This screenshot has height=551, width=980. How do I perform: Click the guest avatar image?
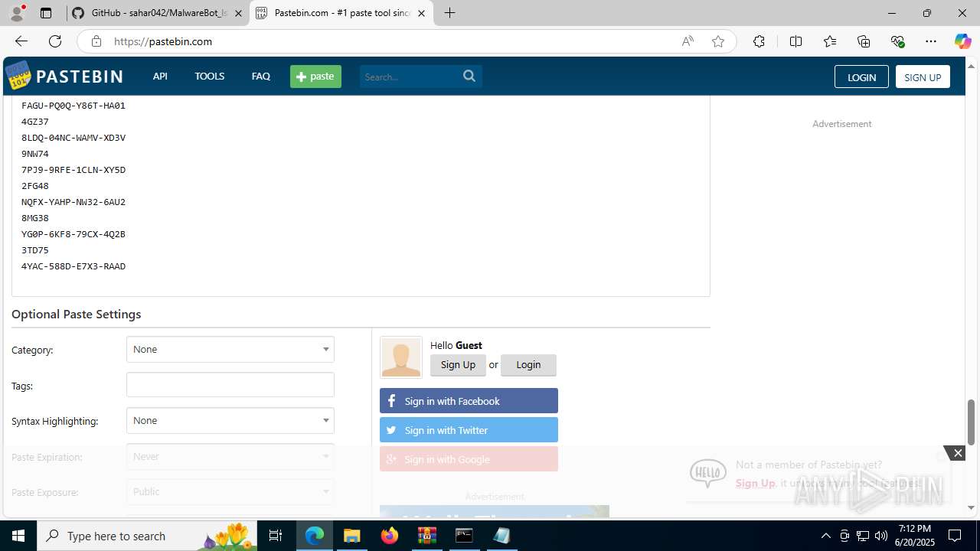click(x=401, y=357)
